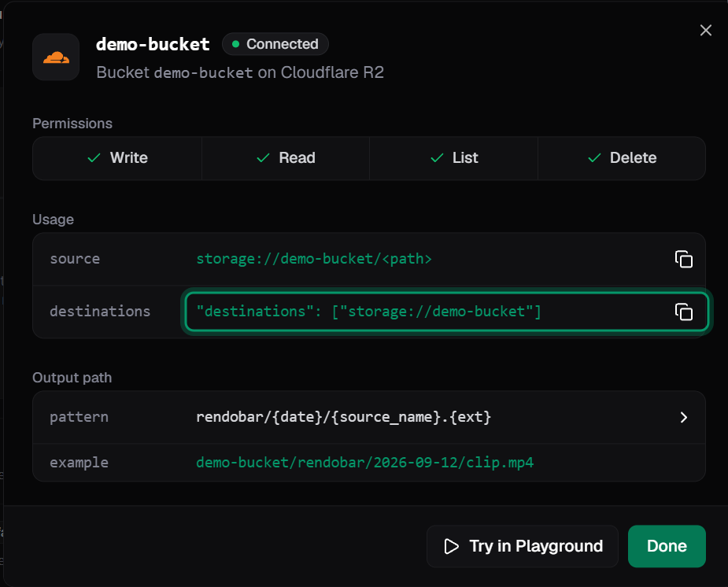Click the Cloudflare cloud logo icon
Image resolution: width=728 pixels, height=587 pixels.
pyautogui.click(x=56, y=57)
